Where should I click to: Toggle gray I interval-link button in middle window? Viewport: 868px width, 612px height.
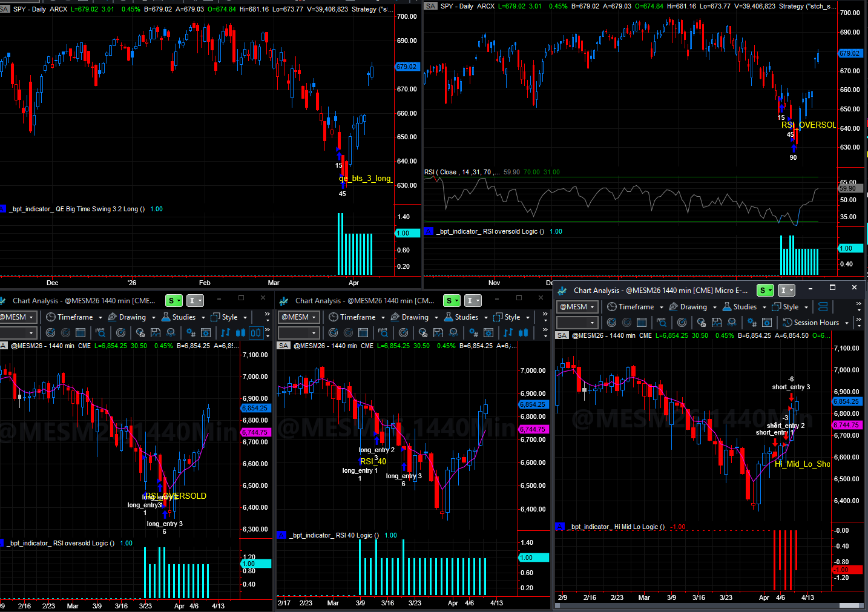coord(473,301)
